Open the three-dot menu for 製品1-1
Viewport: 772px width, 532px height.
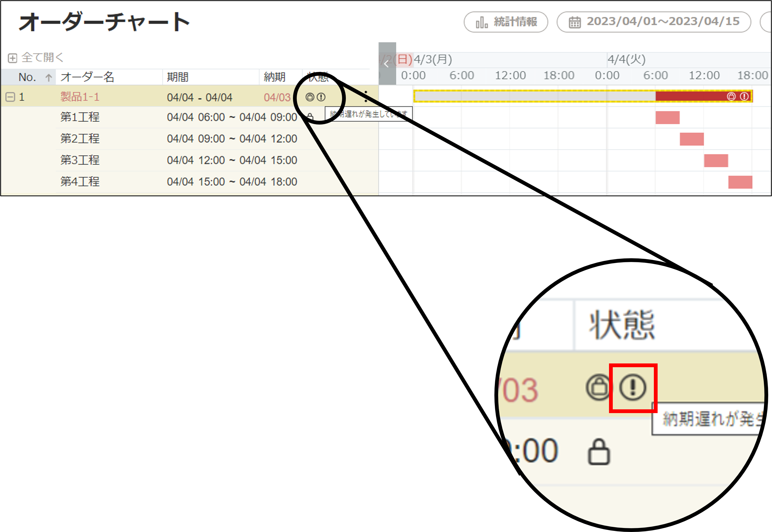(x=366, y=96)
